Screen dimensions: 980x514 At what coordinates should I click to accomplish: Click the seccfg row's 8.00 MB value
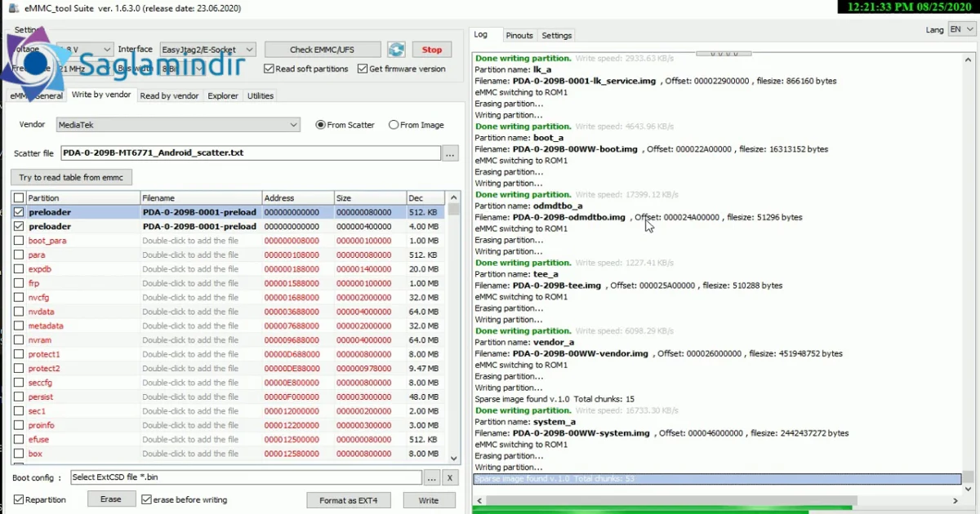[424, 383]
